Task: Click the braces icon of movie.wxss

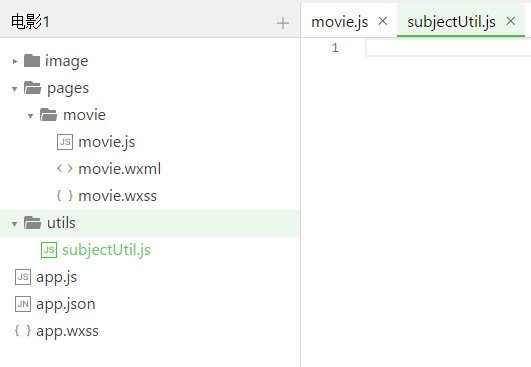Action: 65,196
